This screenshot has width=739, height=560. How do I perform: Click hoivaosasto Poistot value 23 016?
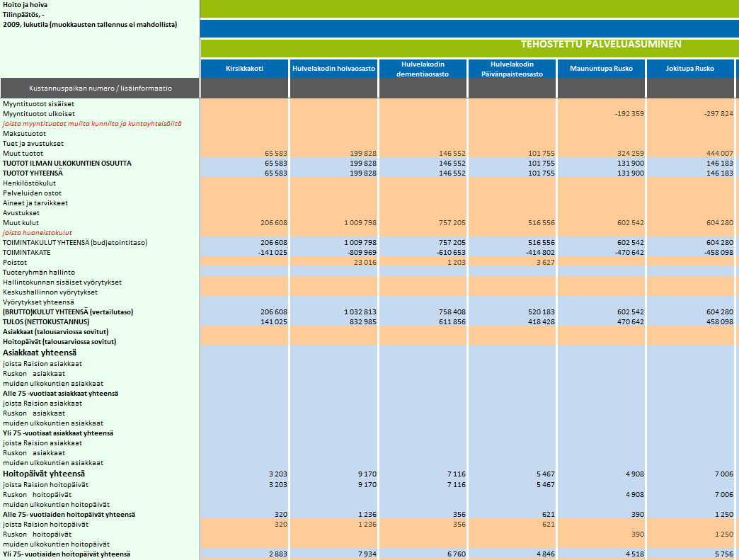click(365, 262)
